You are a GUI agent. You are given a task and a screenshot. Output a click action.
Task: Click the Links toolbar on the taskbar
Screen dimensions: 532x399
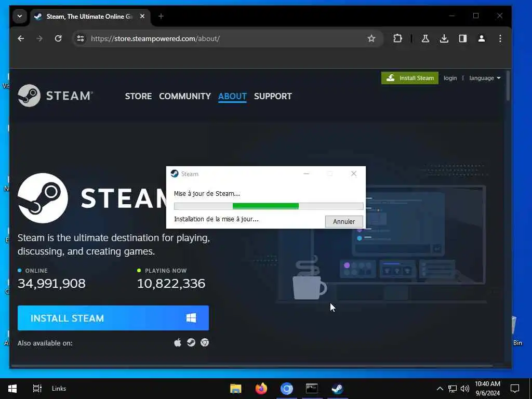(59, 389)
